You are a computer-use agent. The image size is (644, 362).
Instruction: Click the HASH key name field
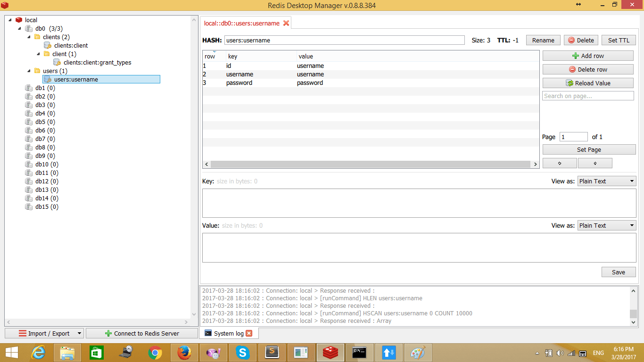click(344, 40)
